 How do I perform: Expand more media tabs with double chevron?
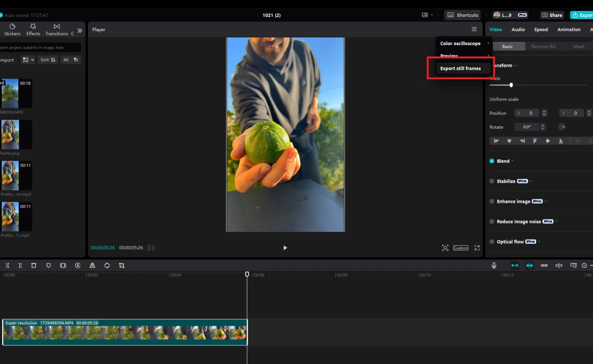tap(80, 30)
